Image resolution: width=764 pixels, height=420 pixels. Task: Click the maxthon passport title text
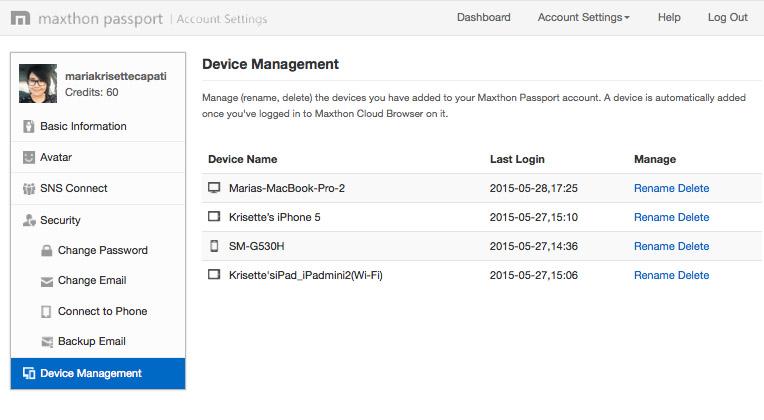(x=100, y=19)
